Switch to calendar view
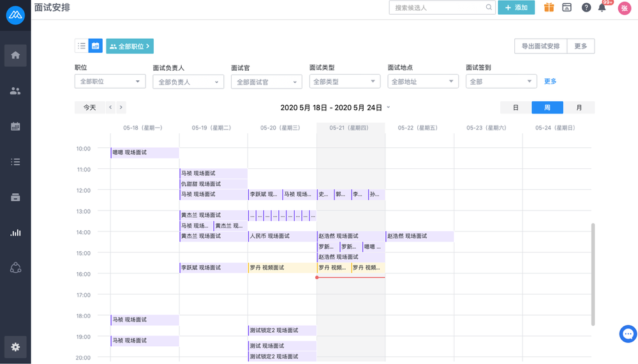Screen dimensions: 638x364 coord(95,46)
